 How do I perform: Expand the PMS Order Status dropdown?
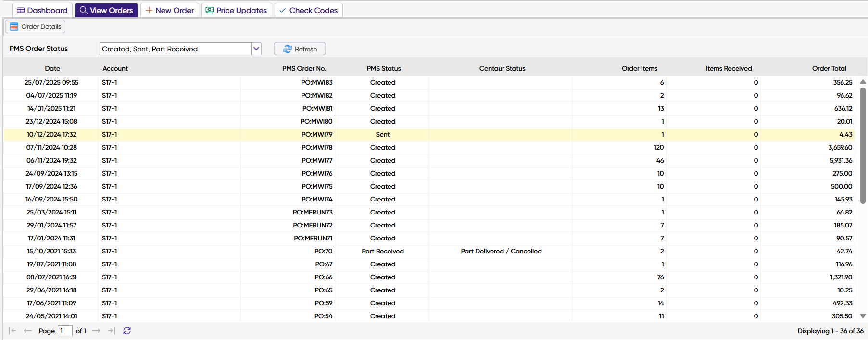(256, 49)
